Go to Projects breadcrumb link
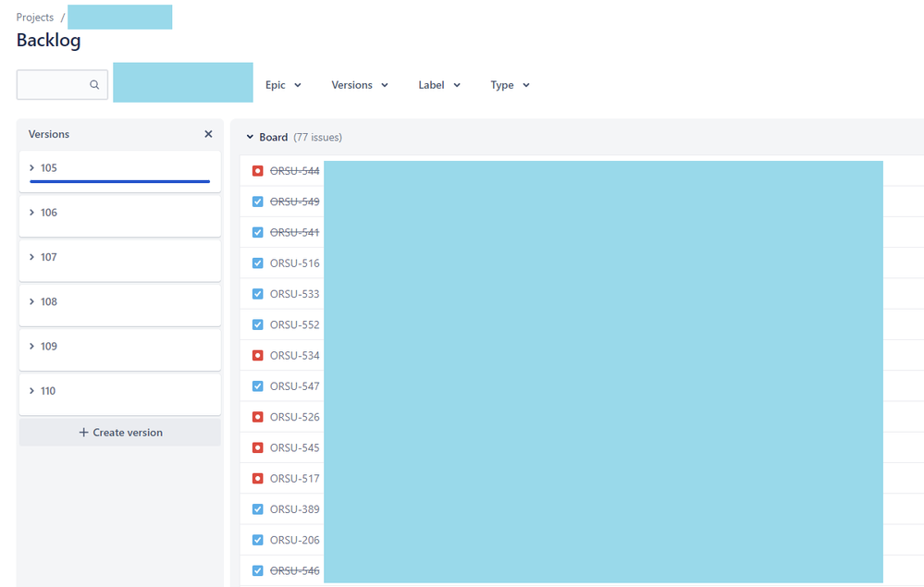The height and width of the screenshot is (587, 924). (35, 17)
